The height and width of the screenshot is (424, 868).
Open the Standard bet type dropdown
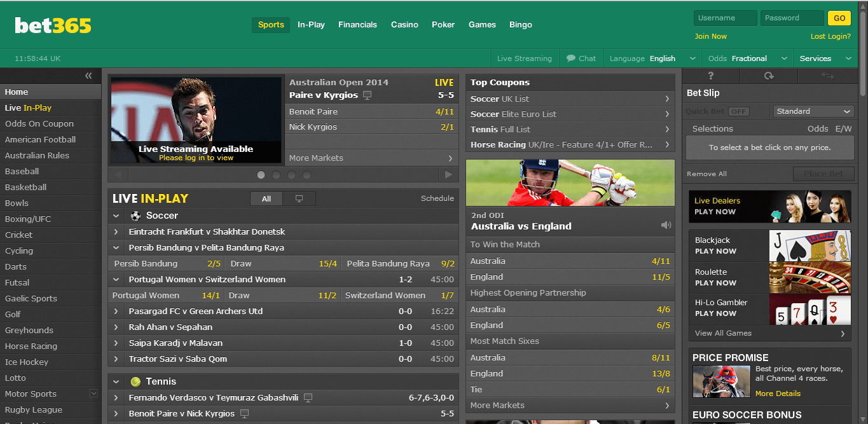(x=813, y=111)
